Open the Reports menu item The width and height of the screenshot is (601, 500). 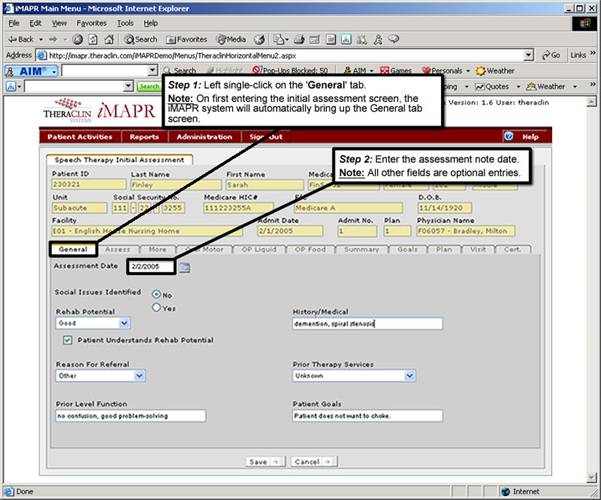tap(144, 137)
